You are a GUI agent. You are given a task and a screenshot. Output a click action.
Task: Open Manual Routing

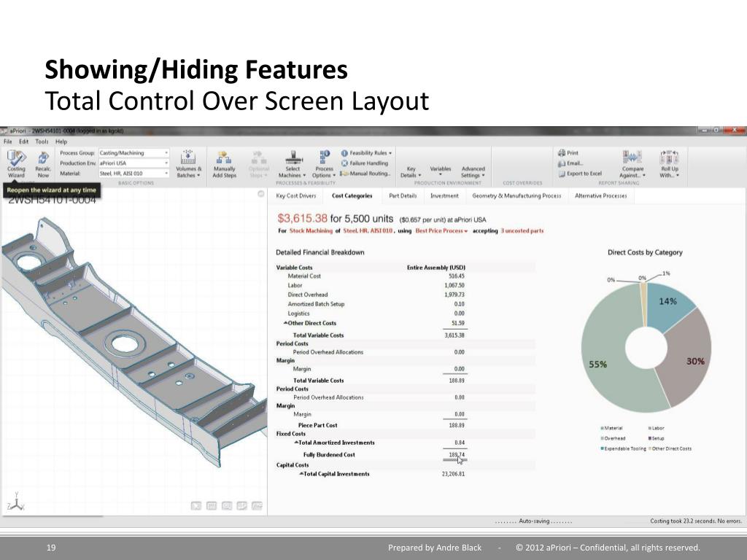[365, 174]
